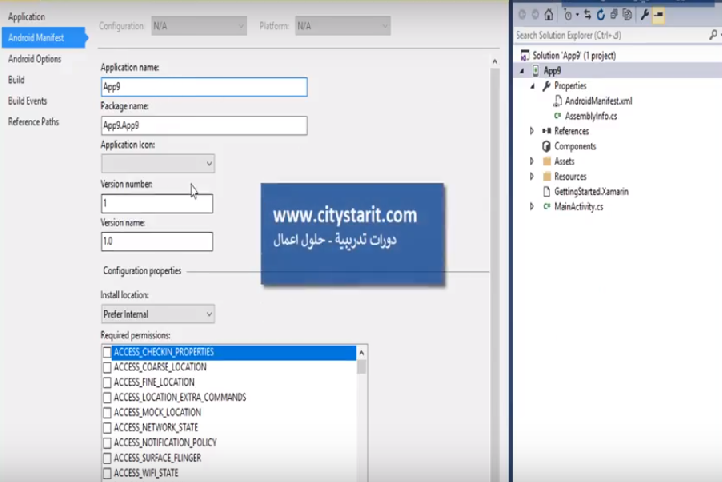Viewport: 722px width, 482px height.
Task: Switch to the Reference Paths tab
Action: coord(34,122)
